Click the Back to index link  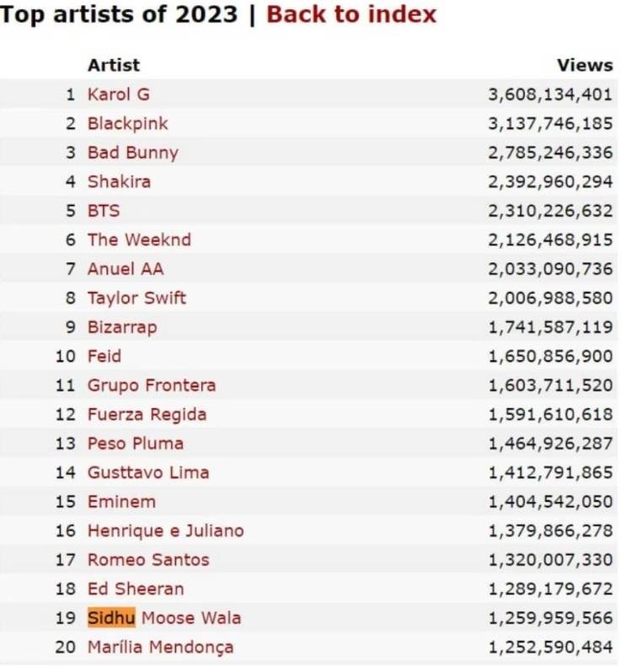[351, 14]
